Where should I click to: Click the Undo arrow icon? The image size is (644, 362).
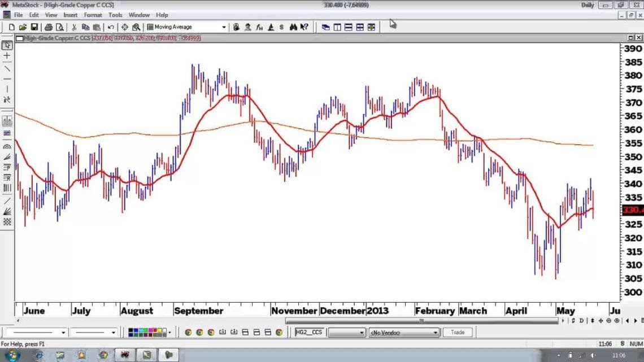click(111, 27)
